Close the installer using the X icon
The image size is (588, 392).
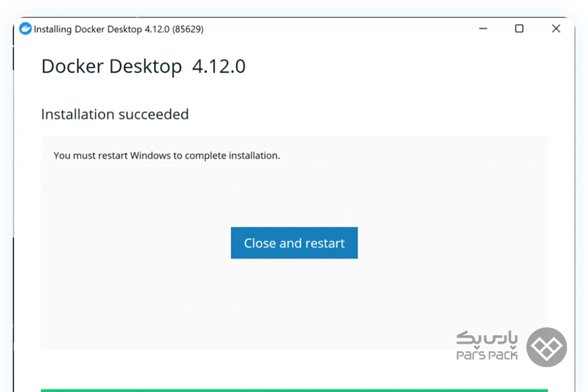pos(556,29)
